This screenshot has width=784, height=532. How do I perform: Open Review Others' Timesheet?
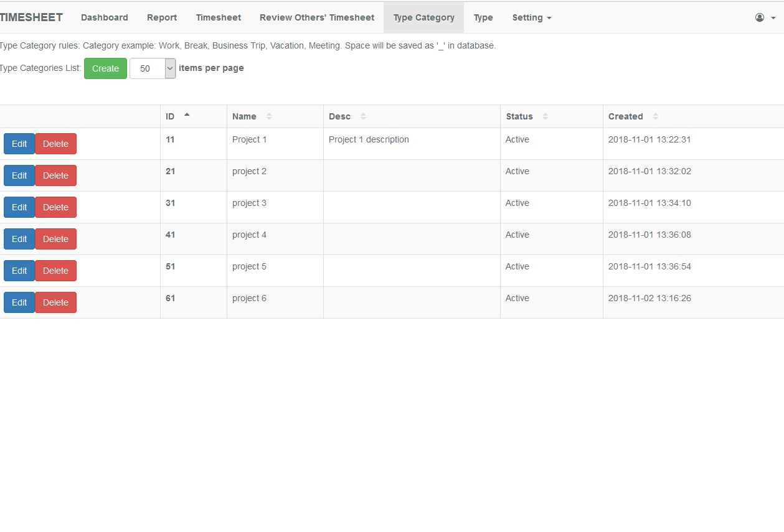[317, 17]
